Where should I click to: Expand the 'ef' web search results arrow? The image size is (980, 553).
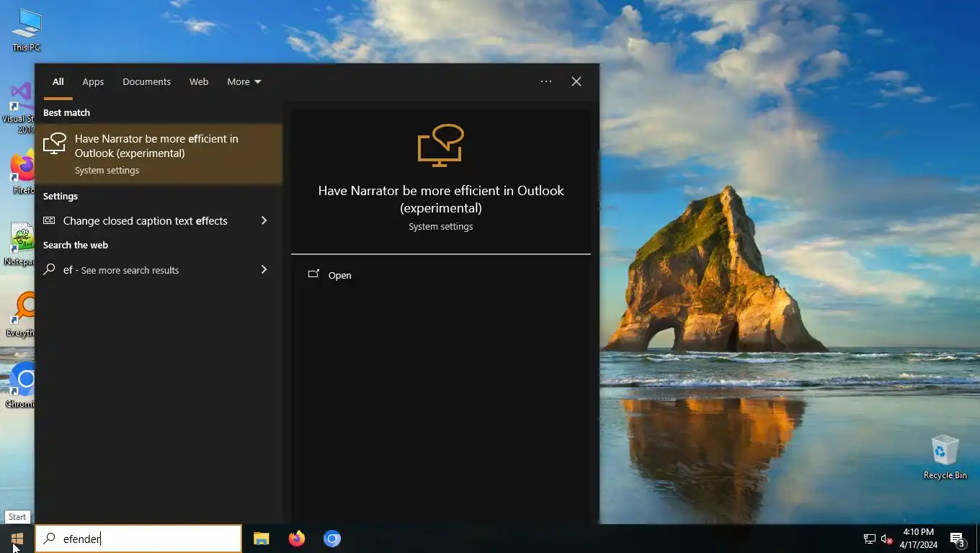point(264,269)
